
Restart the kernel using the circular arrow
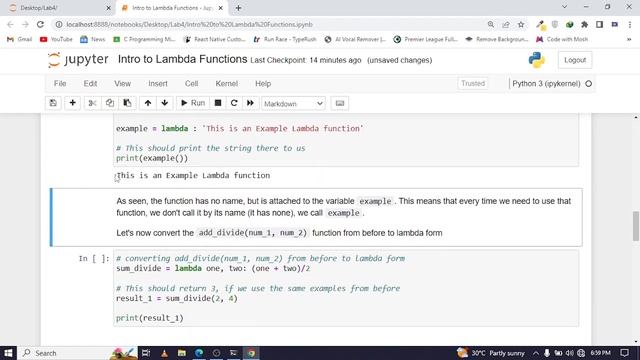(x=234, y=103)
